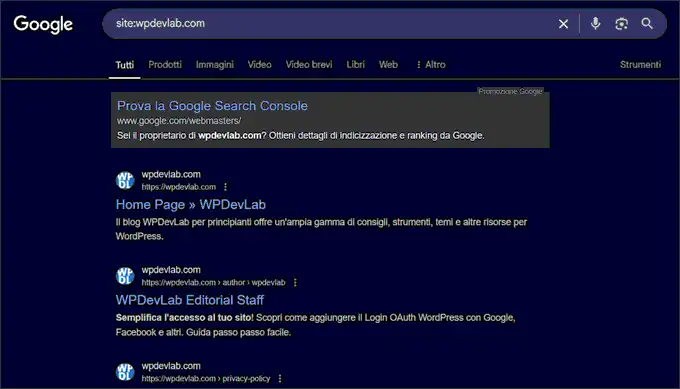Switch to the Web tab

pyautogui.click(x=388, y=65)
